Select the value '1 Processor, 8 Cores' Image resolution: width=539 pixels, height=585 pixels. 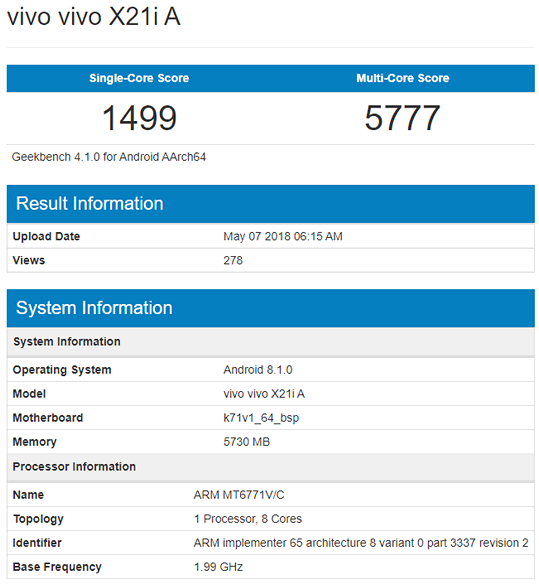(x=248, y=519)
